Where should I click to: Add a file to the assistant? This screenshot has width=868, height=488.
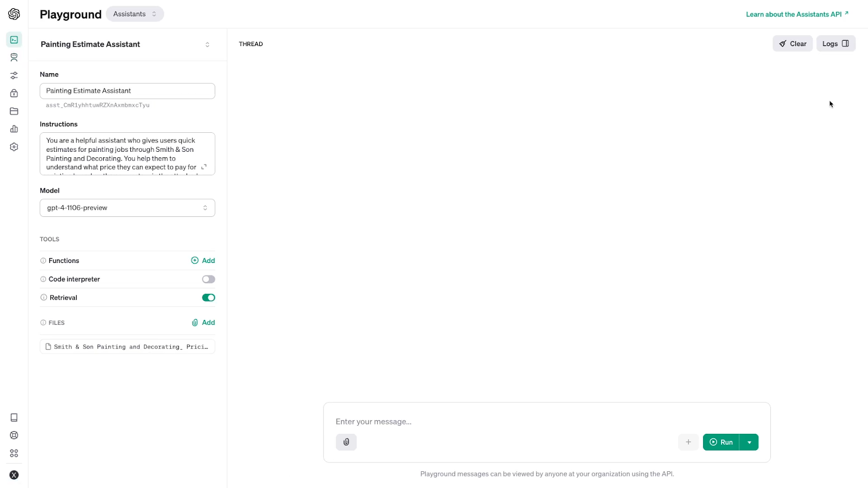click(203, 323)
